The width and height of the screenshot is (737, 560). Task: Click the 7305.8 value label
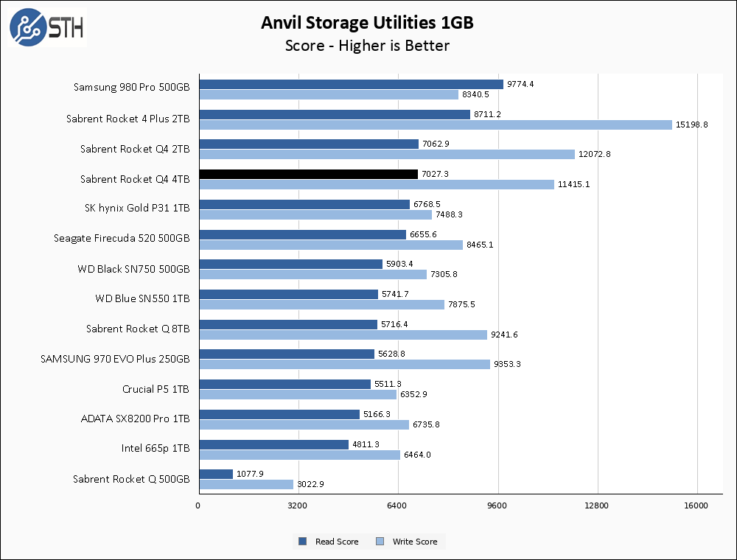(444, 274)
